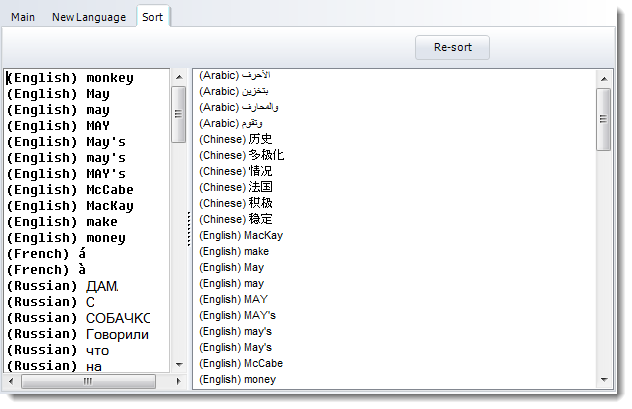Switch to the Main tab
Screen dimensions: 632x409
point(23,17)
